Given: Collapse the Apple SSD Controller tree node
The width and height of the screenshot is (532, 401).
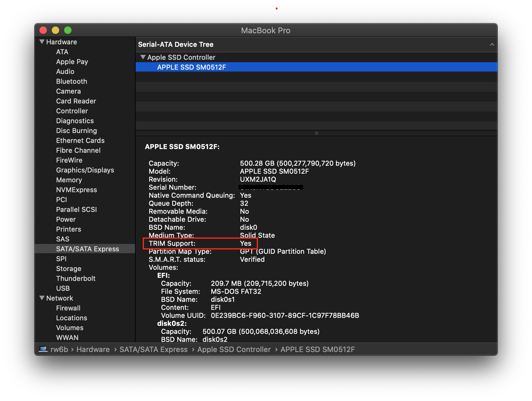Looking at the screenshot, I should click(x=143, y=57).
